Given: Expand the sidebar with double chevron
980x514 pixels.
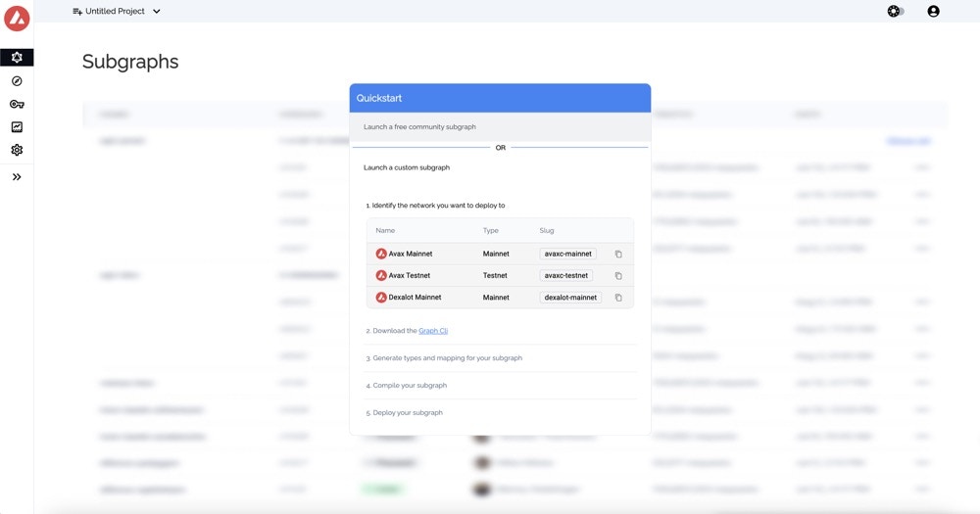Looking at the screenshot, I should click(x=17, y=177).
